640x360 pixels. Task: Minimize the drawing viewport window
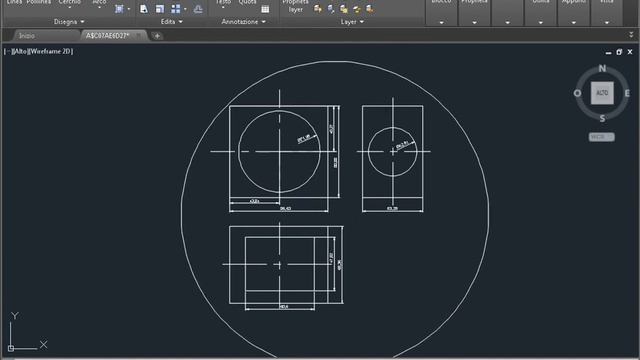(x=609, y=52)
